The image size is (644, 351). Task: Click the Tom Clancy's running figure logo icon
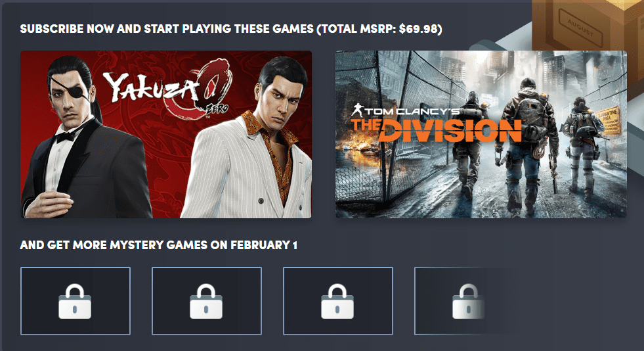[358, 110]
